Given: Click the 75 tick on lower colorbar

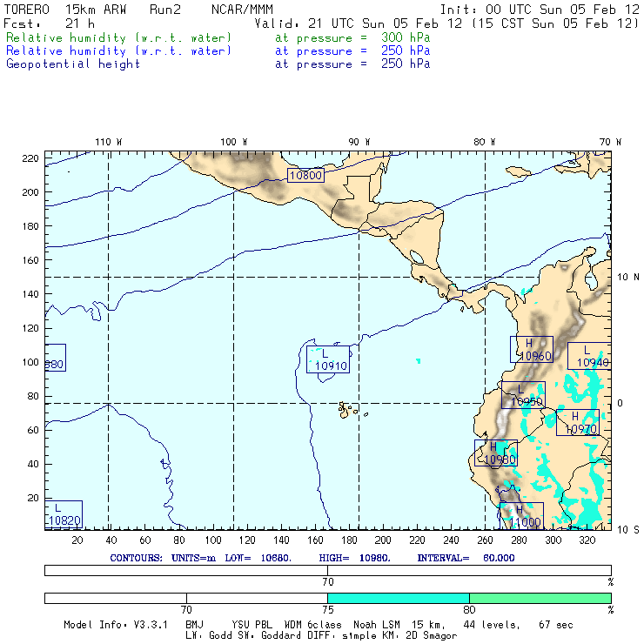Looking at the screenshot, I should click(x=328, y=609).
